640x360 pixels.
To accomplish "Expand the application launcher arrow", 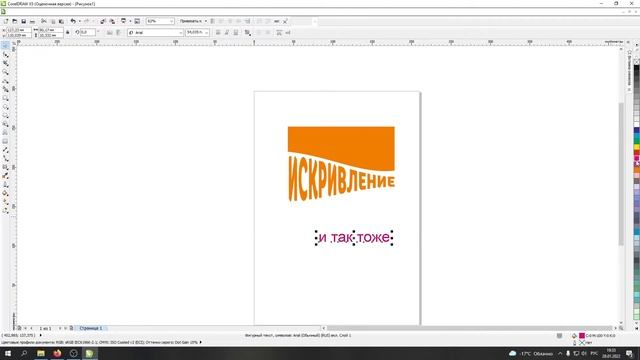I will tap(130, 21).
